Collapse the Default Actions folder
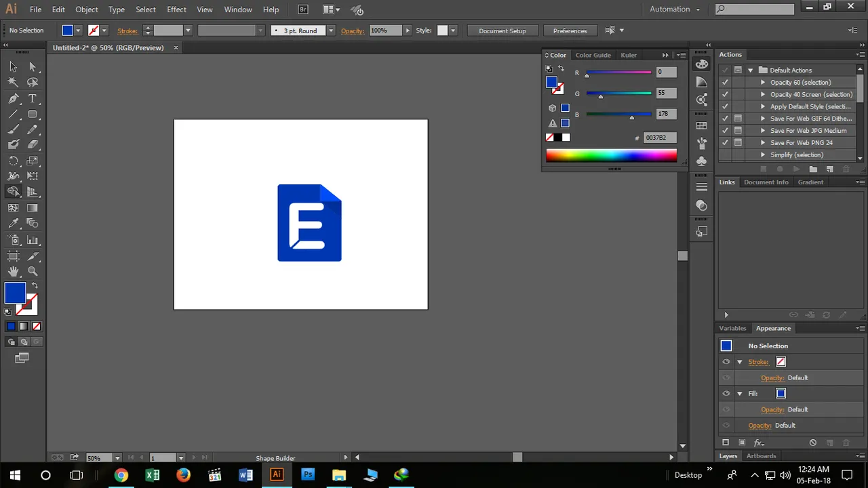The image size is (868, 488). tap(751, 70)
